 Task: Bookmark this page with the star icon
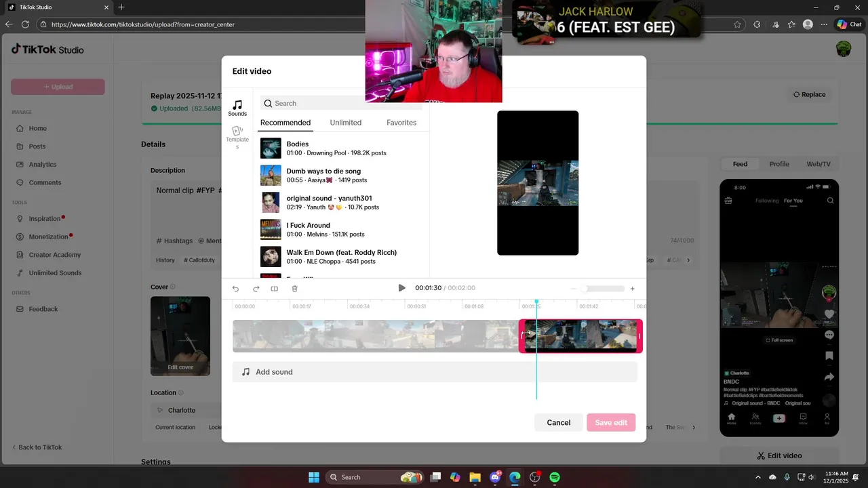(x=737, y=24)
